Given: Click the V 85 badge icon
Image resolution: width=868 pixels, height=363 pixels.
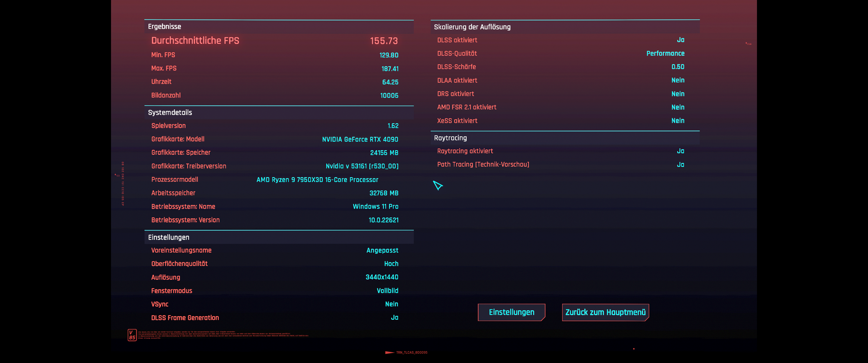Looking at the screenshot, I should (132, 335).
